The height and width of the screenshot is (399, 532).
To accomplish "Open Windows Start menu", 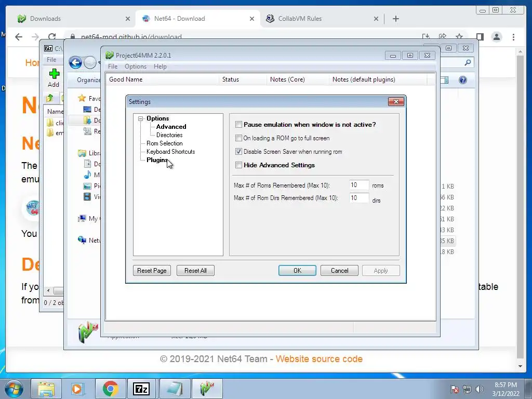I will pos(14,389).
